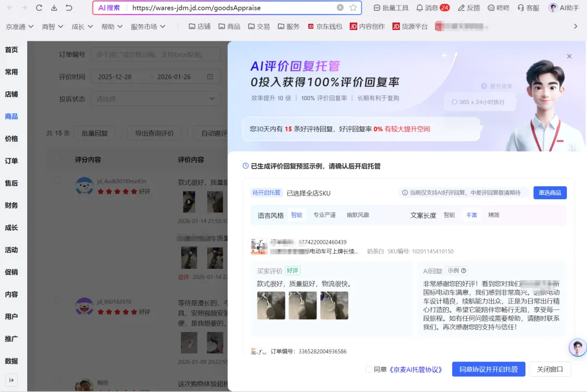The height and width of the screenshot is (392, 587).
Task: Click the AI搜索 label in address bar
Action: [109, 8]
